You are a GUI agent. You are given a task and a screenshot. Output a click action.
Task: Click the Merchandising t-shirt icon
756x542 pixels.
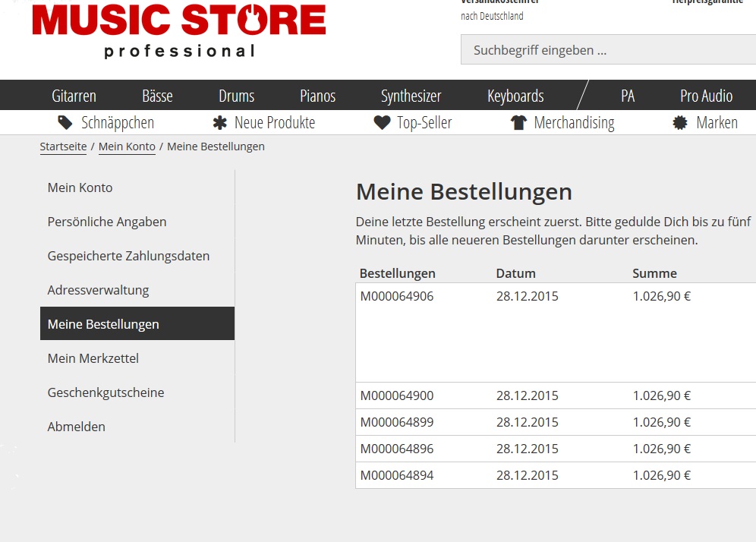click(518, 123)
